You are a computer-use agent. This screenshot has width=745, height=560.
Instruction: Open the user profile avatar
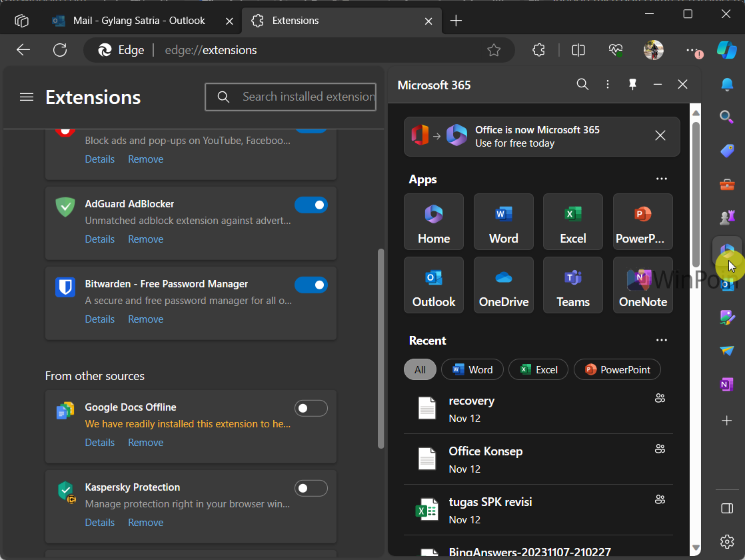tap(653, 50)
